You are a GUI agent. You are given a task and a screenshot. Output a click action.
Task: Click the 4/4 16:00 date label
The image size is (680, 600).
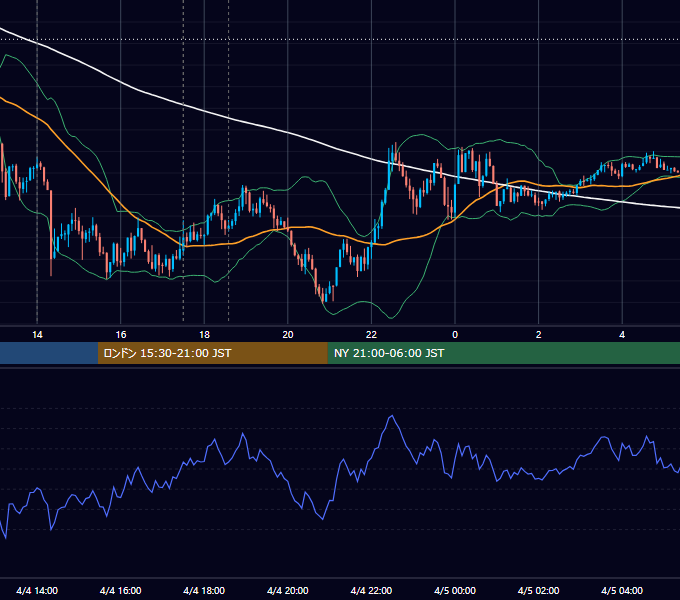(x=121, y=590)
